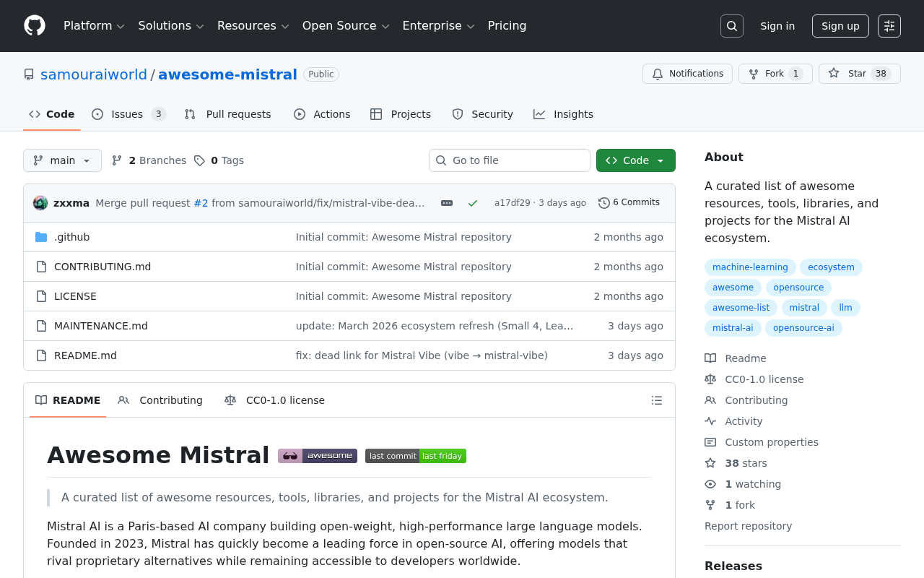This screenshot has width=924, height=578.
Task: Open the panel icon at the far top right
Action: click(889, 26)
